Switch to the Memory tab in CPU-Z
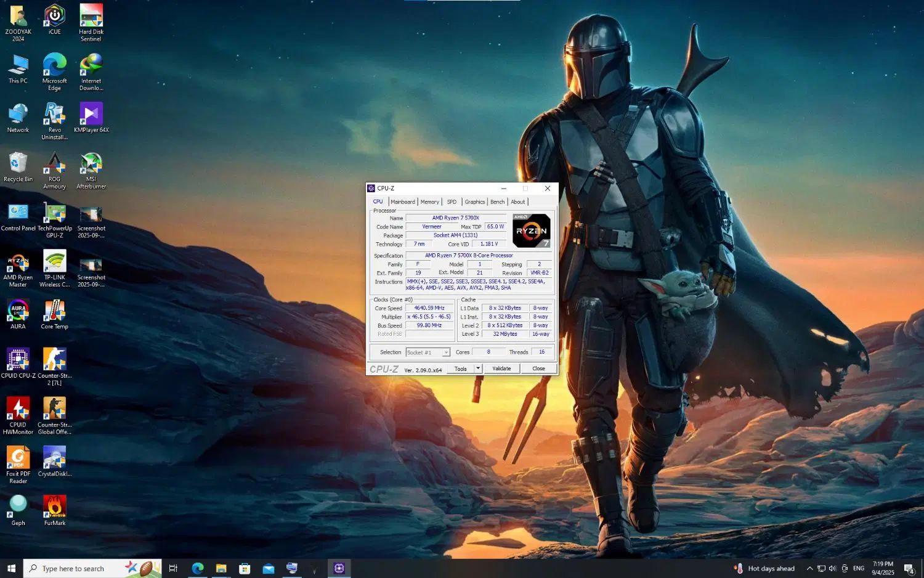Screen dimensions: 924x578 pos(430,202)
